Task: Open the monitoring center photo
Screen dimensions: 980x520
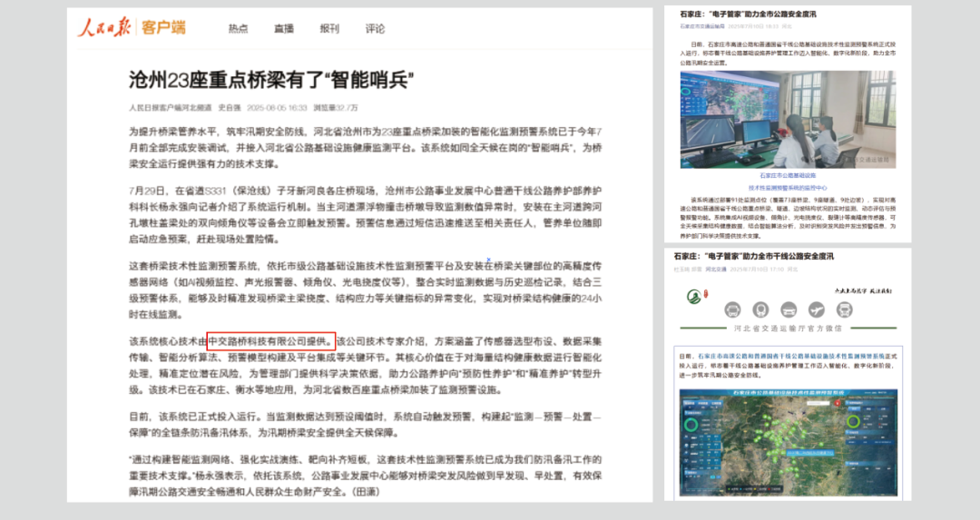Action: [x=788, y=120]
